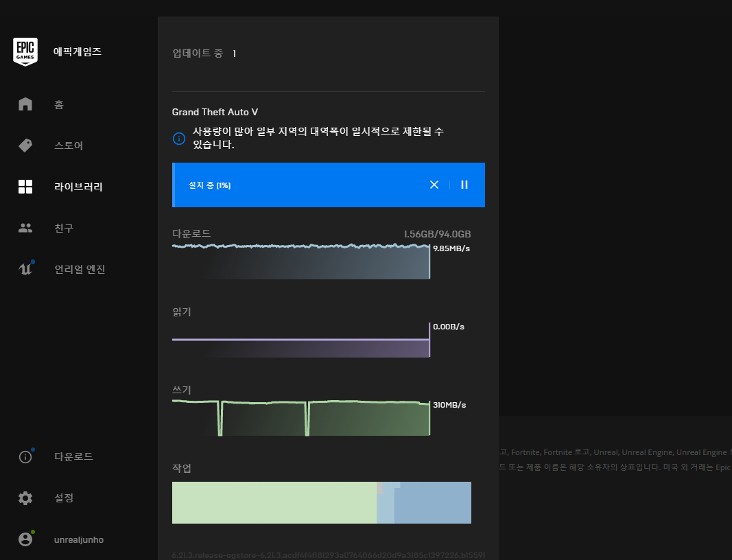This screenshot has height=560, width=732.
Task: Click the 작업 section label
Action: (x=182, y=468)
